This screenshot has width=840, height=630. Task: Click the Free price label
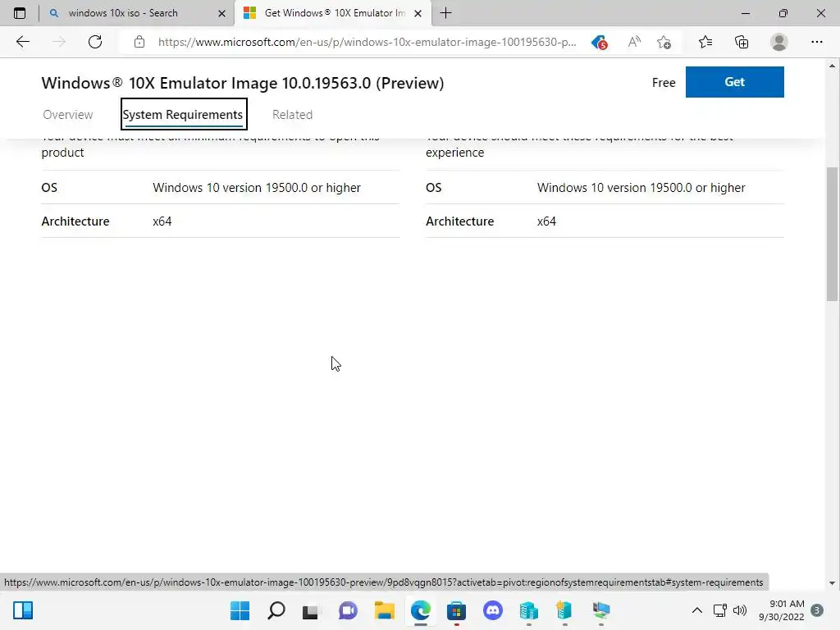[663, 83]
